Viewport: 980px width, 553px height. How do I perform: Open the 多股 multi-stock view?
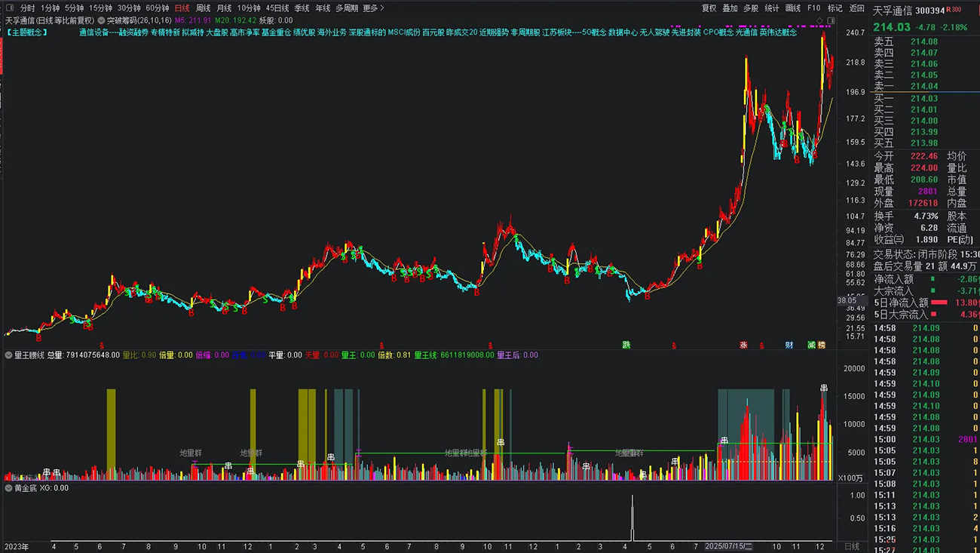coord(751,8)
